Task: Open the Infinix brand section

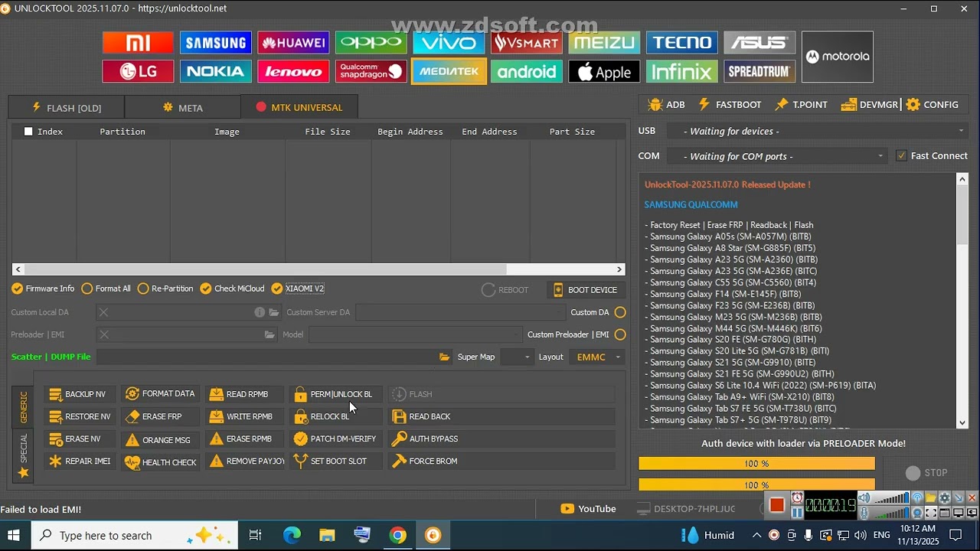Action: point(682,71)
